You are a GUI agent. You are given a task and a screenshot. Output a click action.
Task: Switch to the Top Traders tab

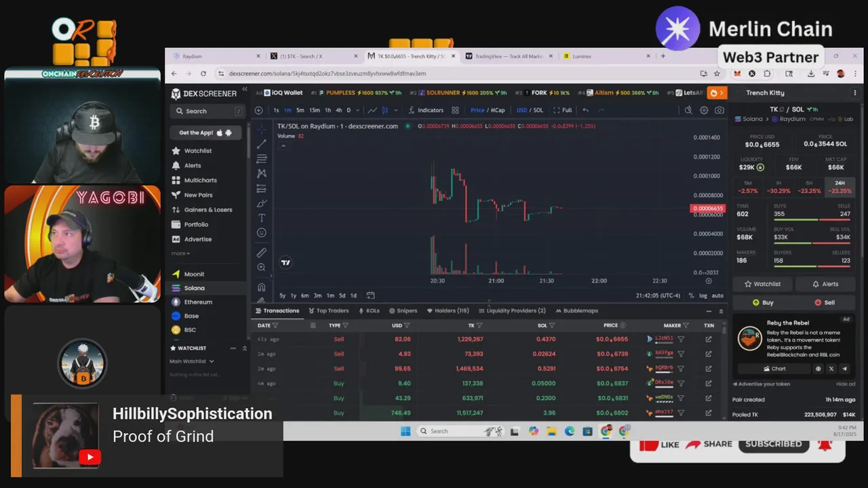point(328,311)
